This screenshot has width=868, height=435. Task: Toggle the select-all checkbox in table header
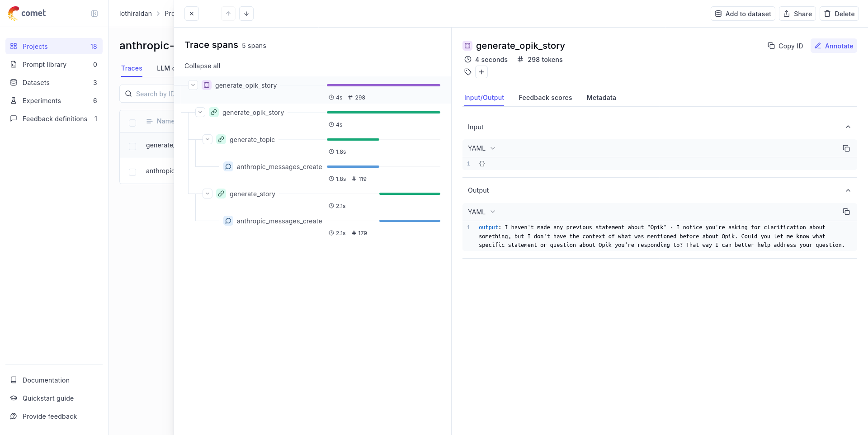pos(132,123)
